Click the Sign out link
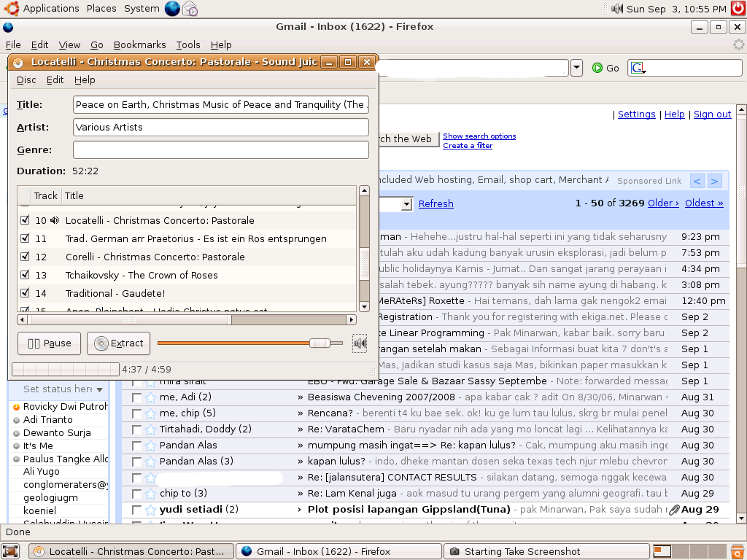This screenshot has width=747, height=560. coord(712,114)
